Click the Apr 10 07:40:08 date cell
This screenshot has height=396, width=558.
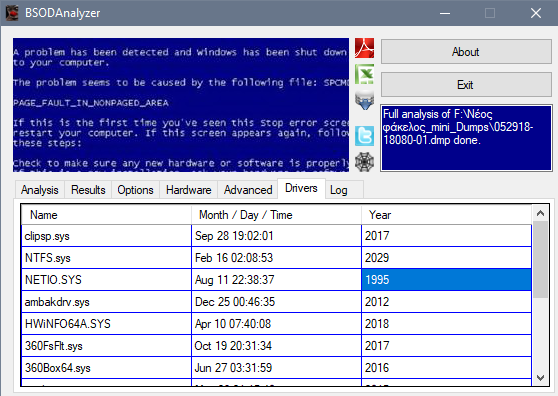pos(276,324)
